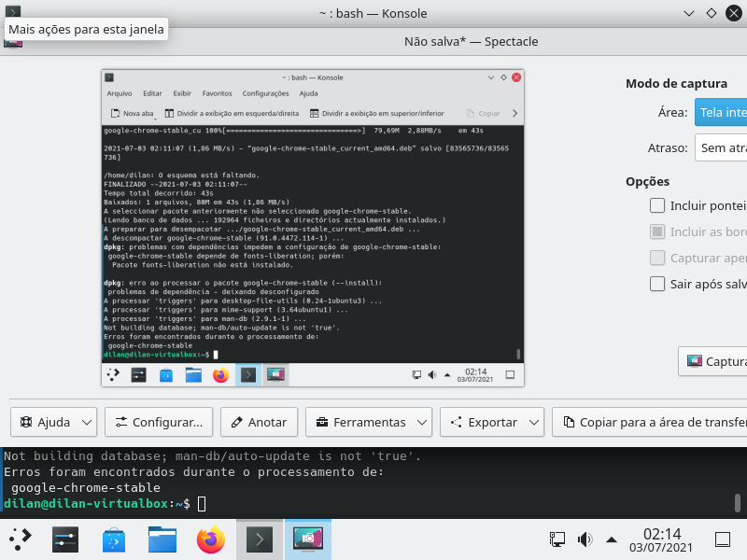Open the audio volume tray icon
Image resolution: width=747 pixels, height=560 pixels.
(585, 539)
